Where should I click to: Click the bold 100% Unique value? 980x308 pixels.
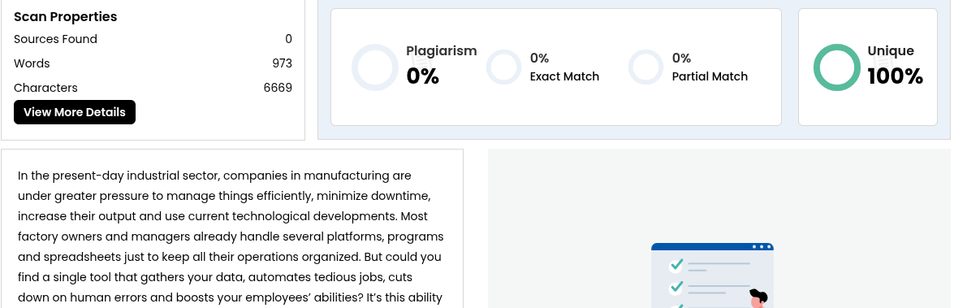895,76
